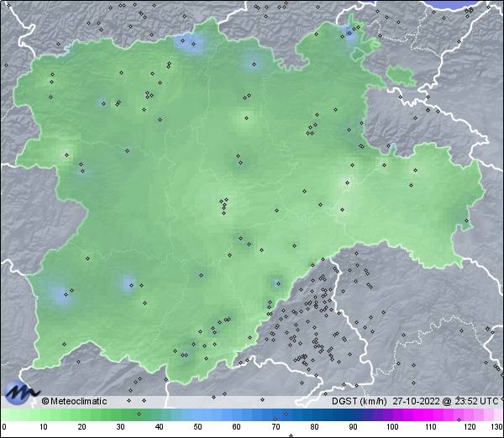Click scale label 120

(x=470, y=427)
